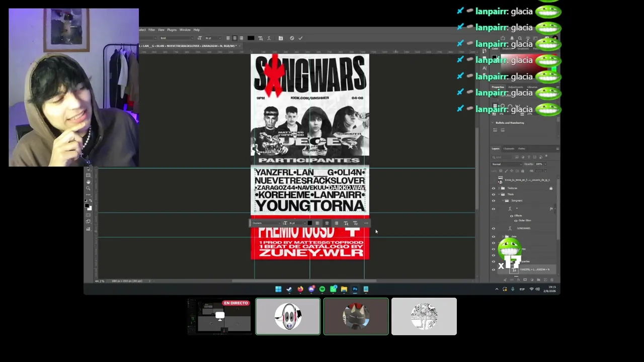644x362 pixels.
Task: Open the Bold font style dropdown
Action: click(x=176, y=38)
